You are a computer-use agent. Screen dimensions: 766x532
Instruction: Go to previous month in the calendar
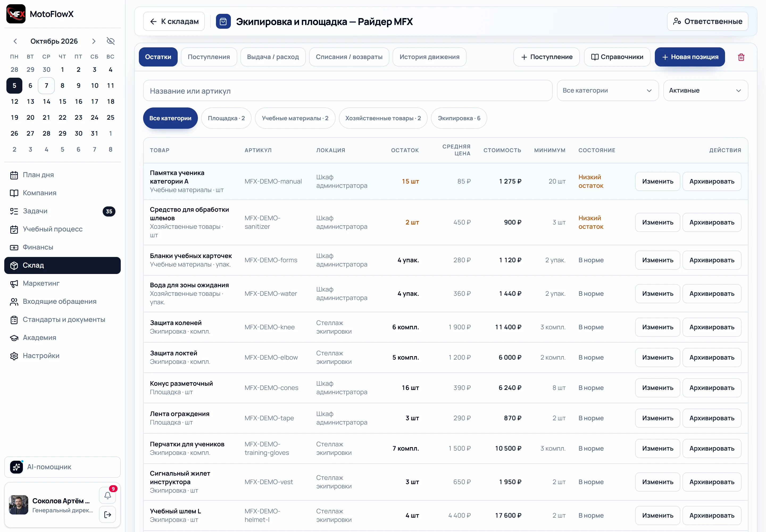tap(15, 41)
